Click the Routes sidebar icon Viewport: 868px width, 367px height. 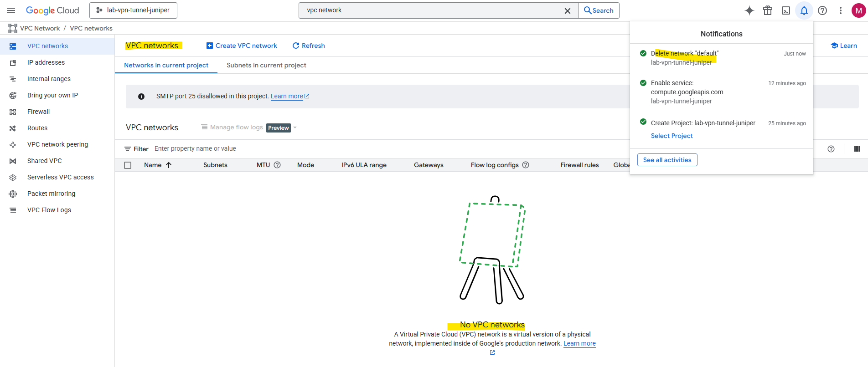point(13,128)
